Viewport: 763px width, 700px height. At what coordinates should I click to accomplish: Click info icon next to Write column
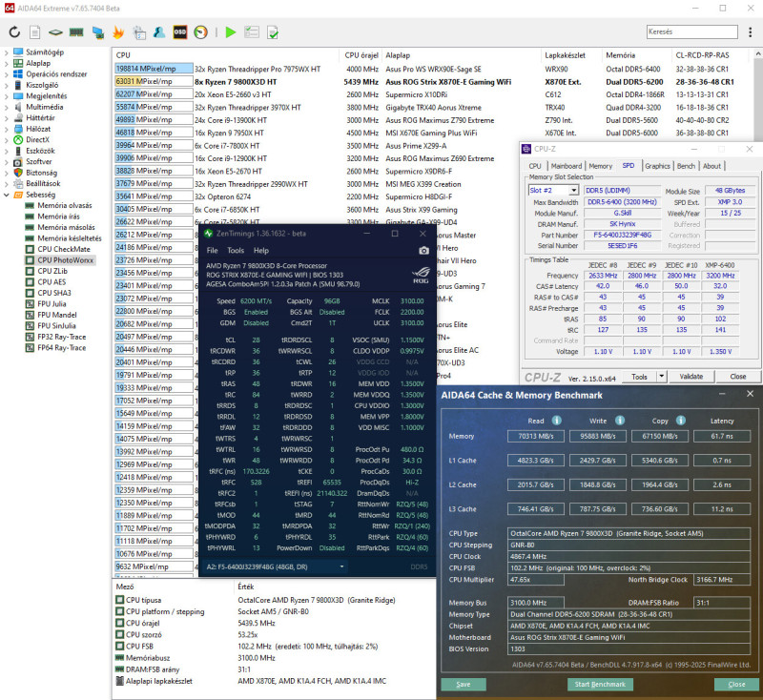coord(619,421)
